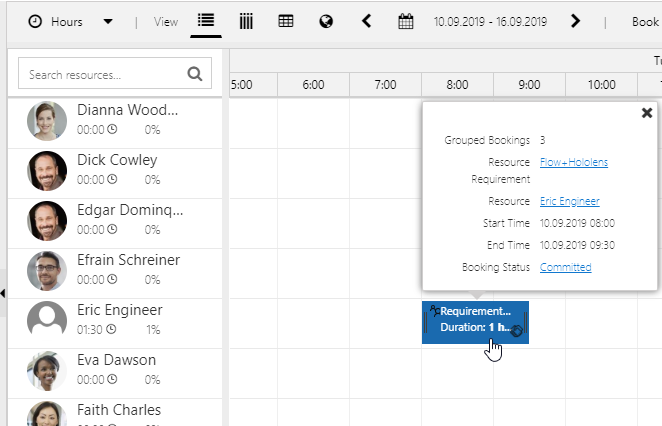Viewport: 662px width, 426px height.
Task: Select Edgar Dominq resource photo
Action: coord(47,221)
